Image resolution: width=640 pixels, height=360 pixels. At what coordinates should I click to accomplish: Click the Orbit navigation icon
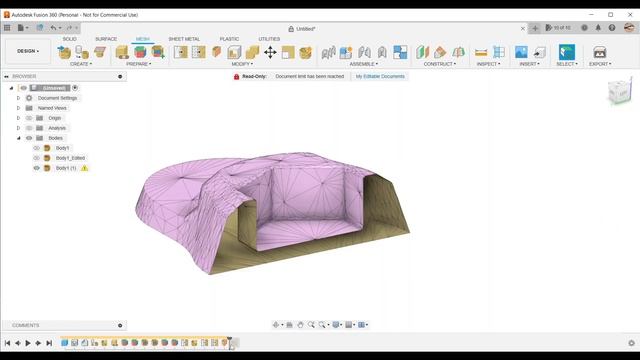click(x=276, y=324)
